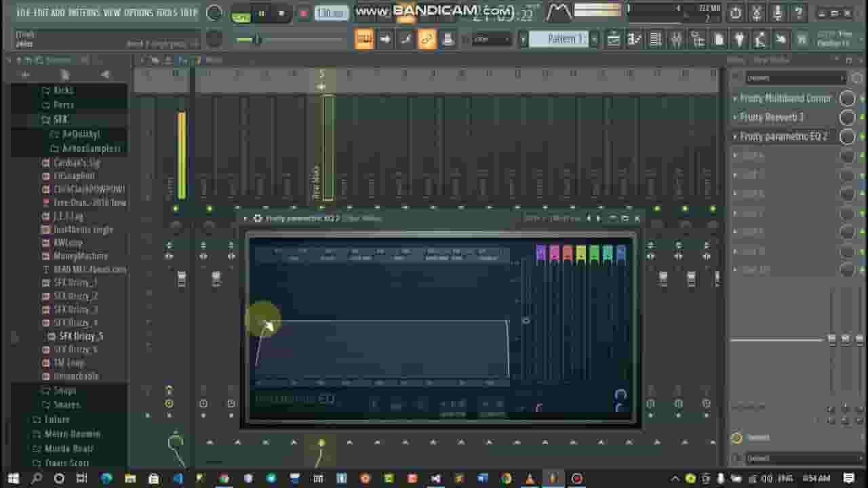Open the playlist view from the toolbar
The height and width of the screenshot is (488, 868).
[614, 39]
